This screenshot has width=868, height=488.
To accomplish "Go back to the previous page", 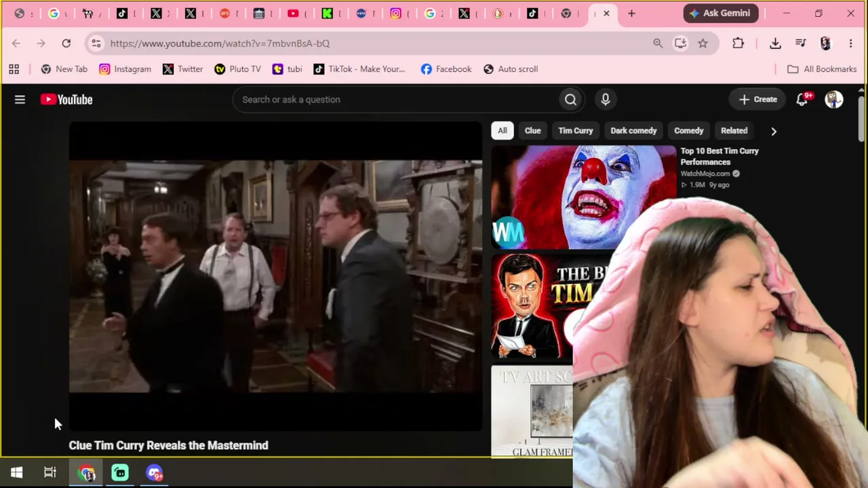I will click(16, 43).
